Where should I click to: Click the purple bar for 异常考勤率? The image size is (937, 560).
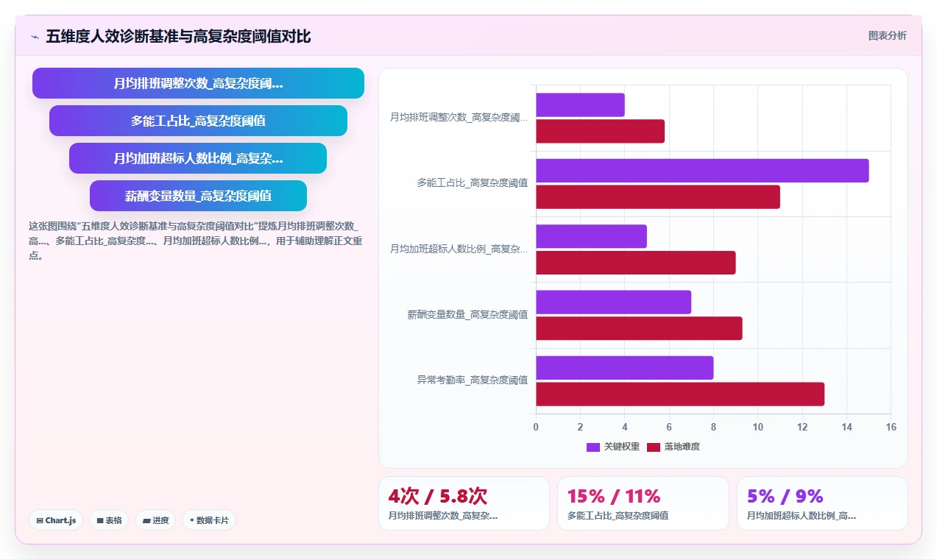point(625,367)
